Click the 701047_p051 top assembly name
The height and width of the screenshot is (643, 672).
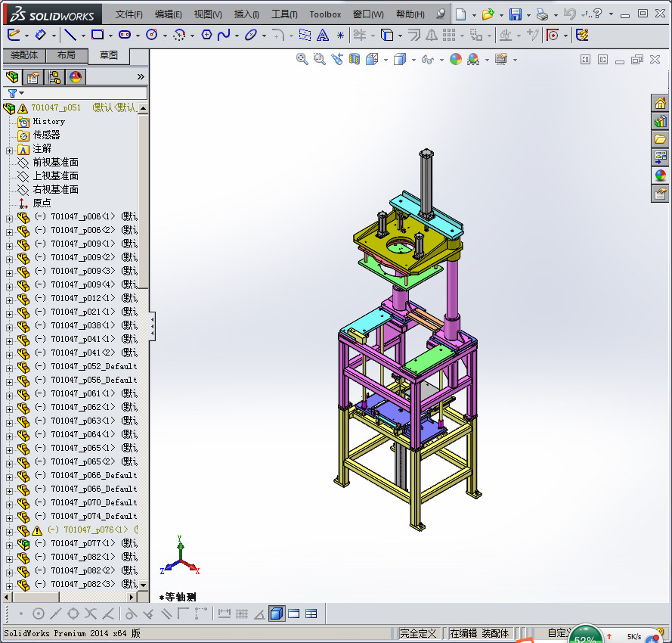[x=56, y=107]
